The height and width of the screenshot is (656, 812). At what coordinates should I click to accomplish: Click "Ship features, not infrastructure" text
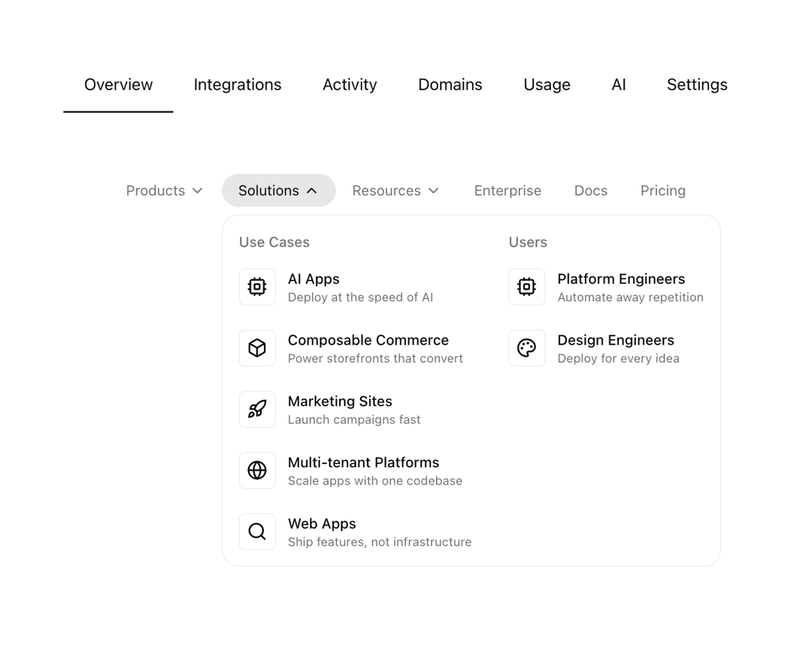(x=380, y=542)
